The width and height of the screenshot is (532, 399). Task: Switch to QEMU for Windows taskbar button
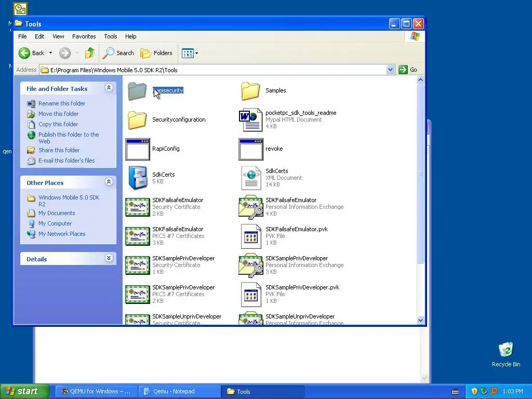pos(96,391)
